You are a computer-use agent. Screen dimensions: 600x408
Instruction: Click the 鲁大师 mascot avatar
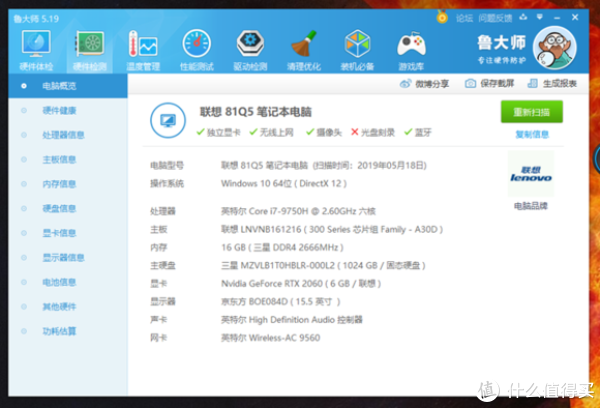click(554, 48)
